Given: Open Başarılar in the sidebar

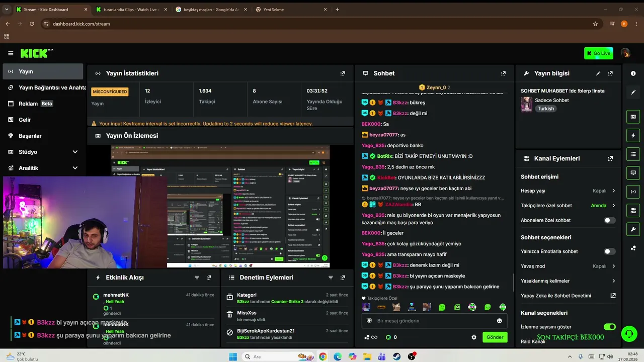Looking at the screenshot, I should [43, 136].
